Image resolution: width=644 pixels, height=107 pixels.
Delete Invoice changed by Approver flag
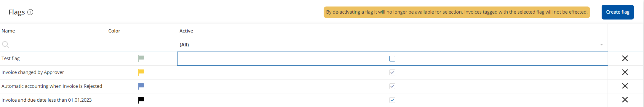(625, 72)
